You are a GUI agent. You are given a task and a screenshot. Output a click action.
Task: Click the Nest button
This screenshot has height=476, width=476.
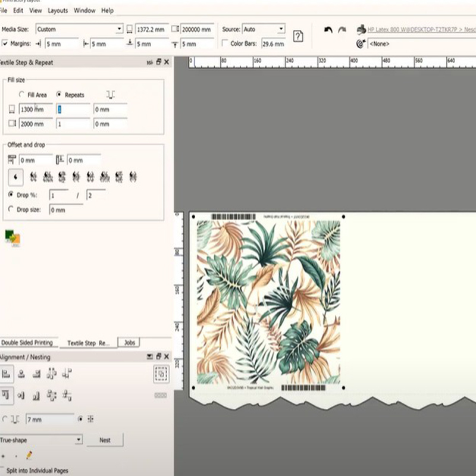coord(105,440)
